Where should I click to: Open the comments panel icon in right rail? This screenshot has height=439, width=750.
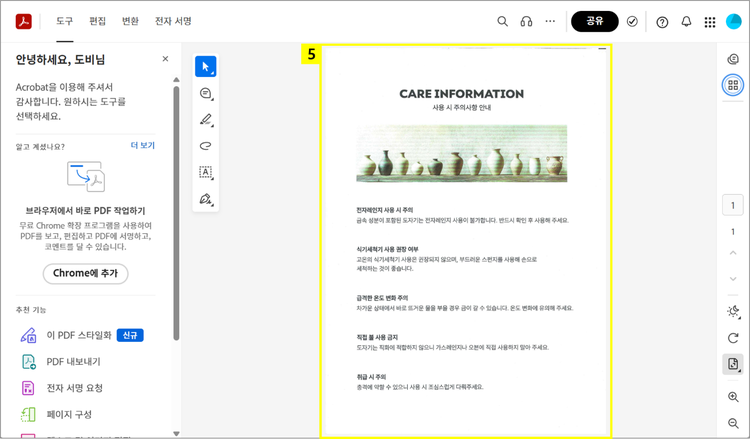[733, 59]
